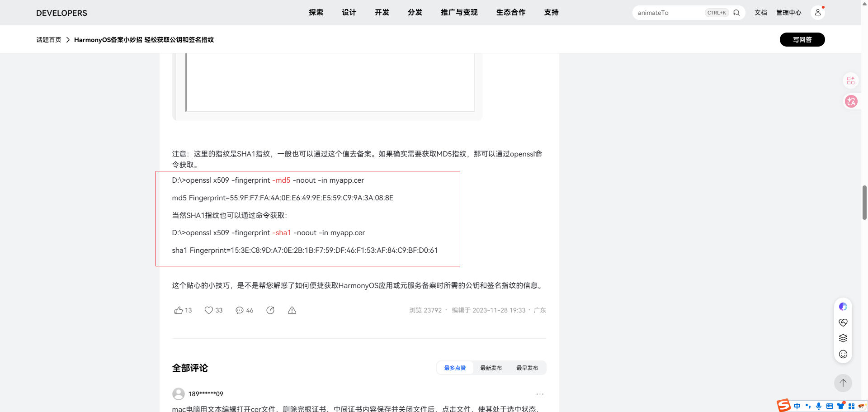Viewport: 868px width, 412px height.
Task: Select the Sogou voice input microphone
Action: [x=818, y=406]
